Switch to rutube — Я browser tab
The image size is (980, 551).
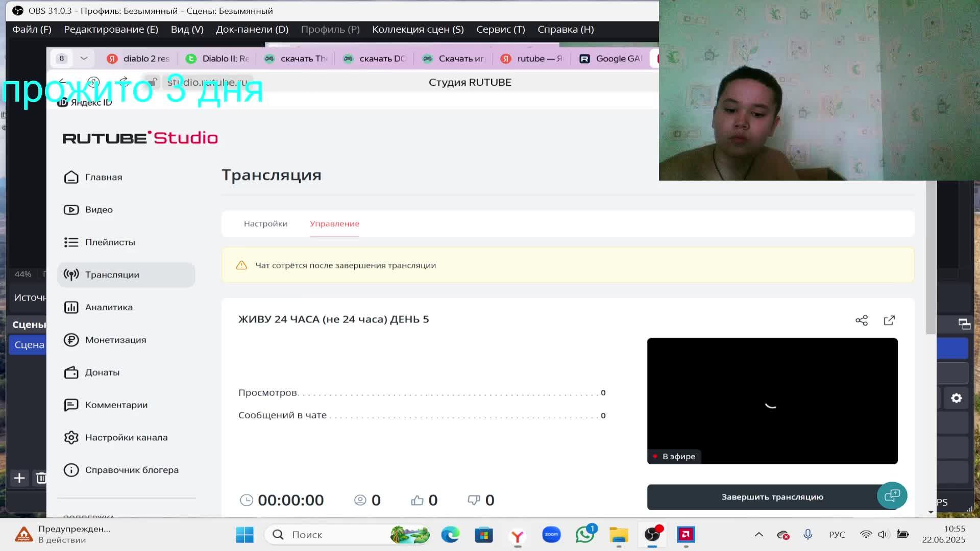(x=533, y=59)
